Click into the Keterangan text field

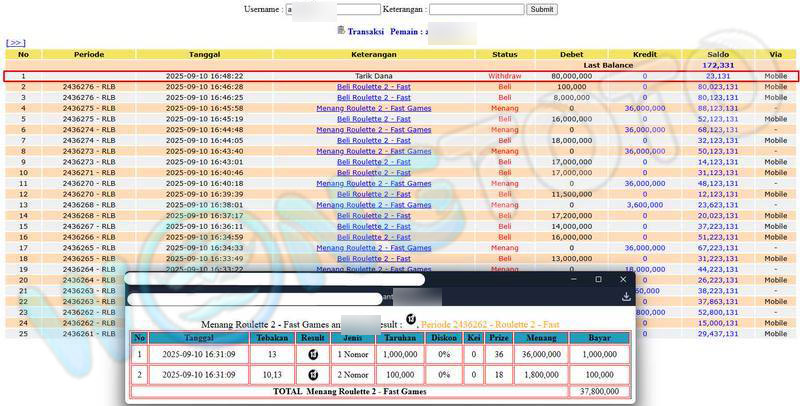pos(476,9)
